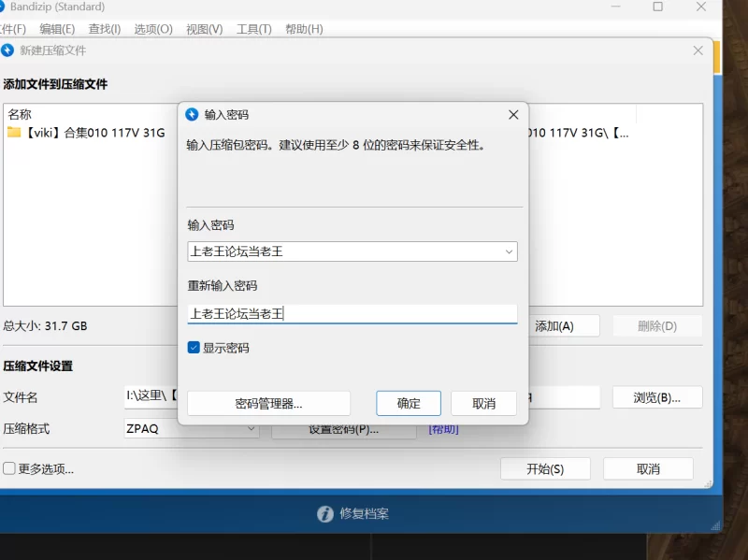Click the info icon next to 修复档案
Viewport: 748px width, 560px height.
tap(324, 514)
